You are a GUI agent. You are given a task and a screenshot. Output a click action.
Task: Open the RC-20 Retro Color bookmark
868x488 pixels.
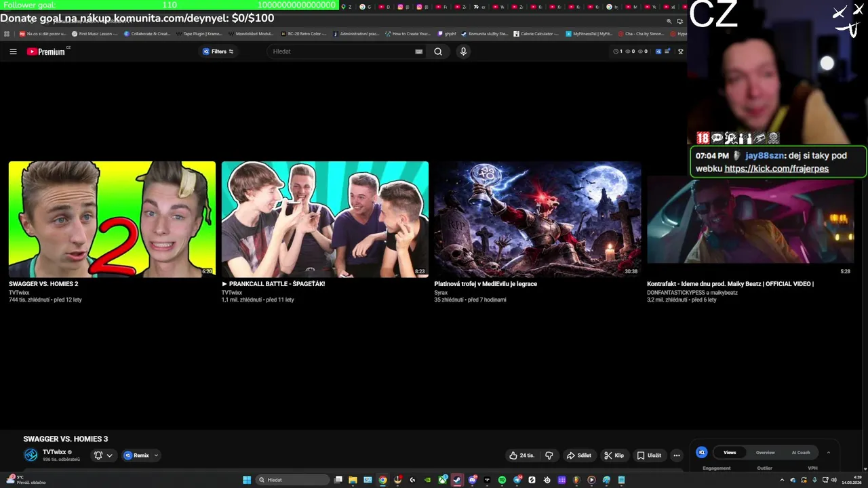point(304,33)
